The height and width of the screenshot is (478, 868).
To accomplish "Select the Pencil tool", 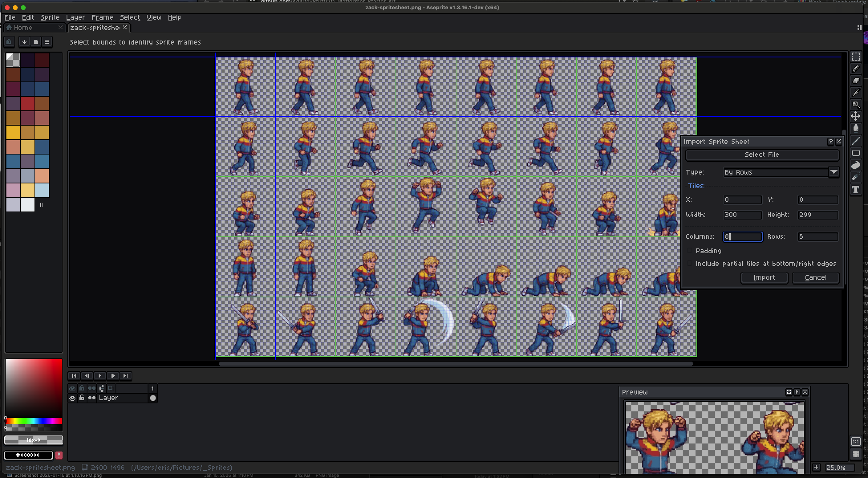I will (856, 68).
